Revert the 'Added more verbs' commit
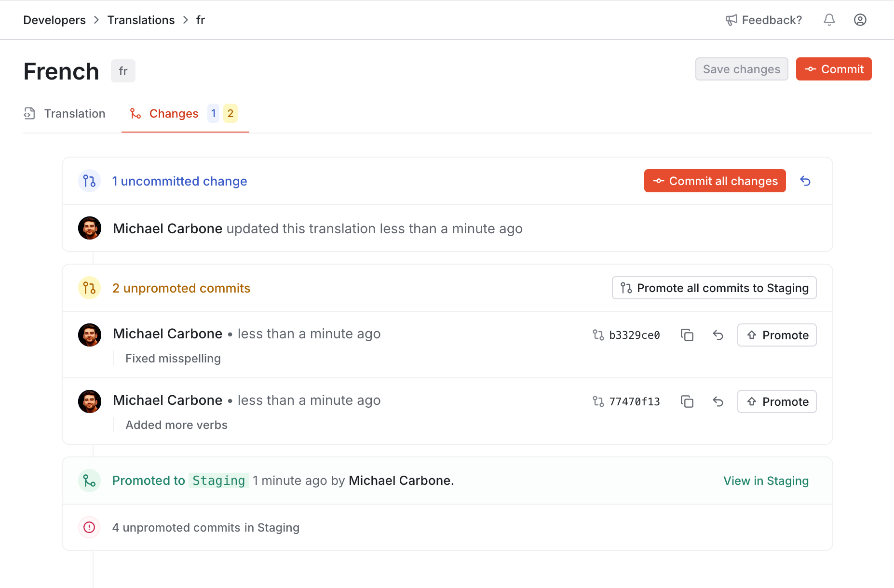The height and width of the screenshot is (588, 894). [718, 401]
